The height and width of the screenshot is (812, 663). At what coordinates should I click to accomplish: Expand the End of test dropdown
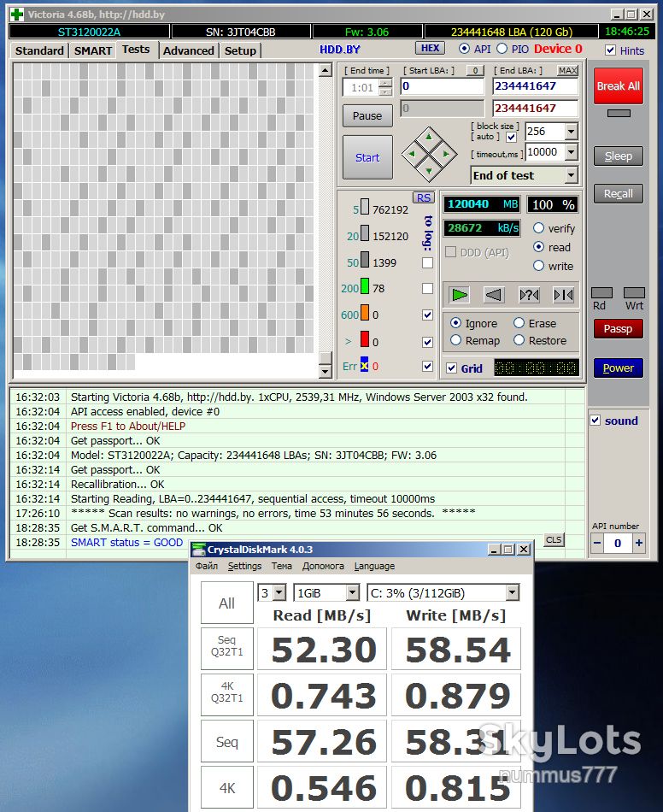tap(572, 175)
